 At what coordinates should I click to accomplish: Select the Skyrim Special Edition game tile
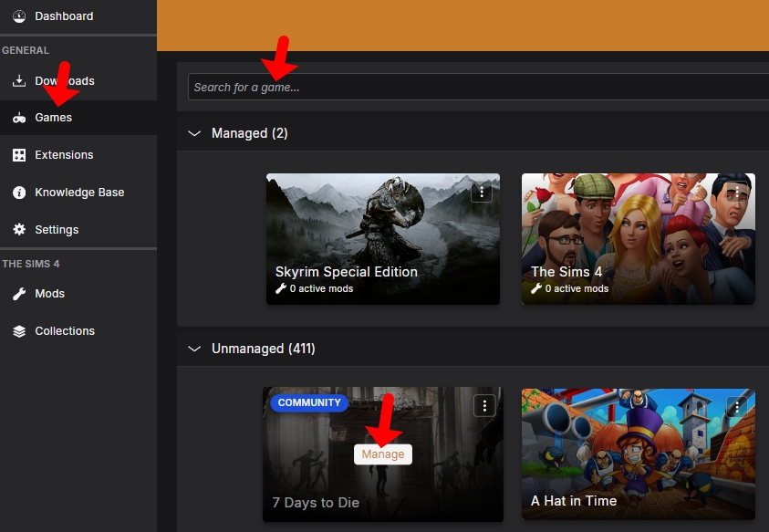tap(382, 239)
